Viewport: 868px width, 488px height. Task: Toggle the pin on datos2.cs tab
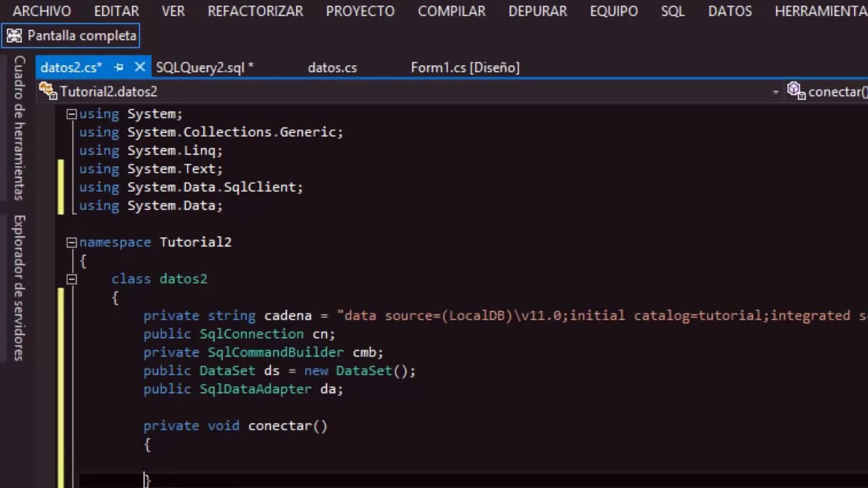tap(119, 67)
